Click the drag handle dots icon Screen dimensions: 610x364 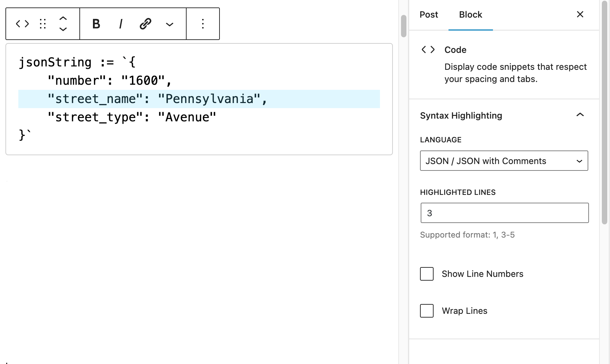(43, 24)
